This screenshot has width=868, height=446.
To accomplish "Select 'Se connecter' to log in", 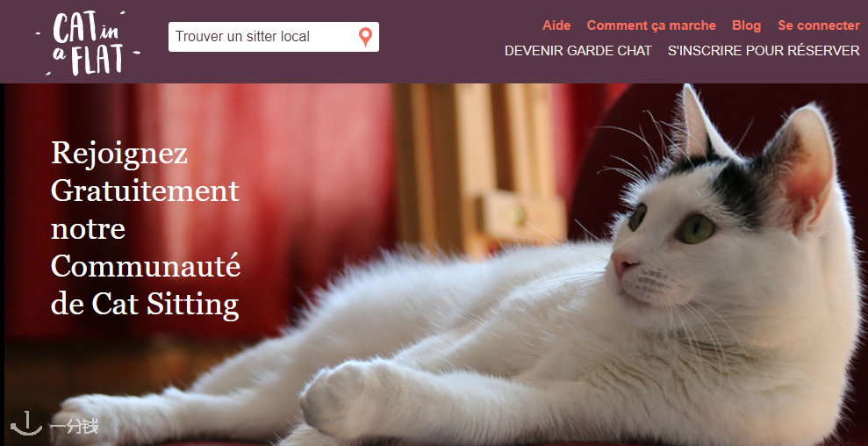I will coord(819,25).
